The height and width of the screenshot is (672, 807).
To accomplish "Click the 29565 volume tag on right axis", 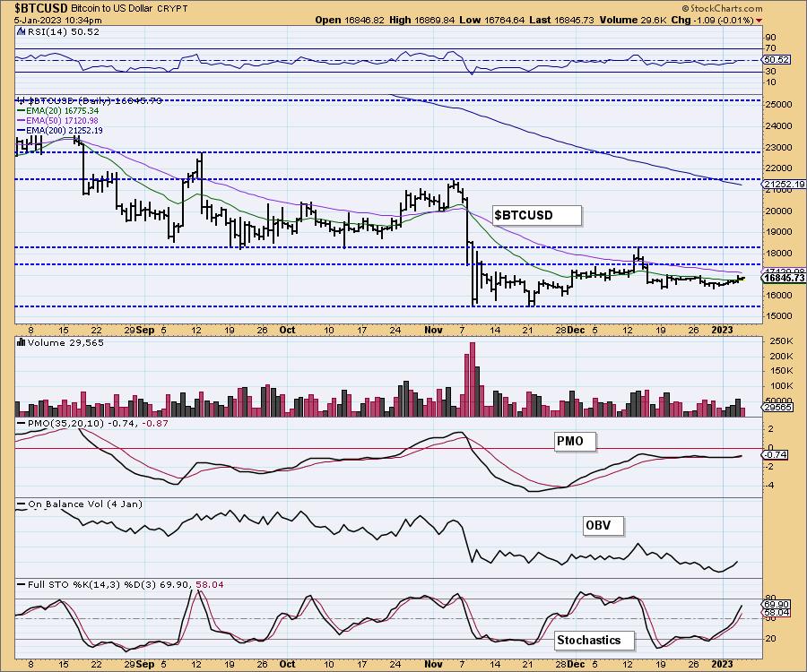I will point(778,407).
